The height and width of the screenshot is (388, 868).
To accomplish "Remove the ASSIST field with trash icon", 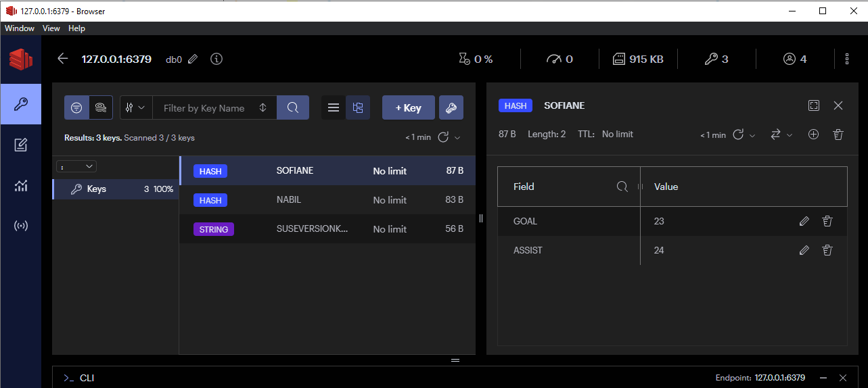I will (827, 250).
